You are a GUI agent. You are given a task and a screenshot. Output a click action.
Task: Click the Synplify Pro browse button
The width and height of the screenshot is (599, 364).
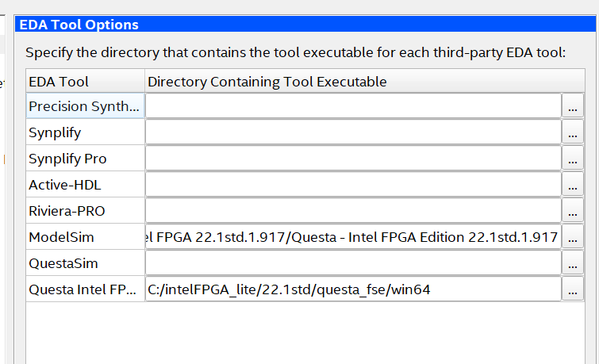point(572,159)
